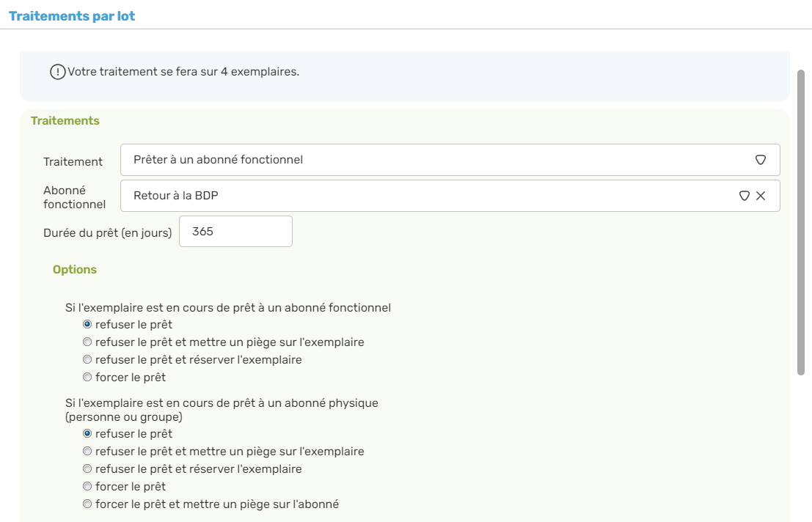Select 'refuser le prêt et mettre un piège' for abonné physique
Viewport: 812px width, 522px height.
(87, 451)
